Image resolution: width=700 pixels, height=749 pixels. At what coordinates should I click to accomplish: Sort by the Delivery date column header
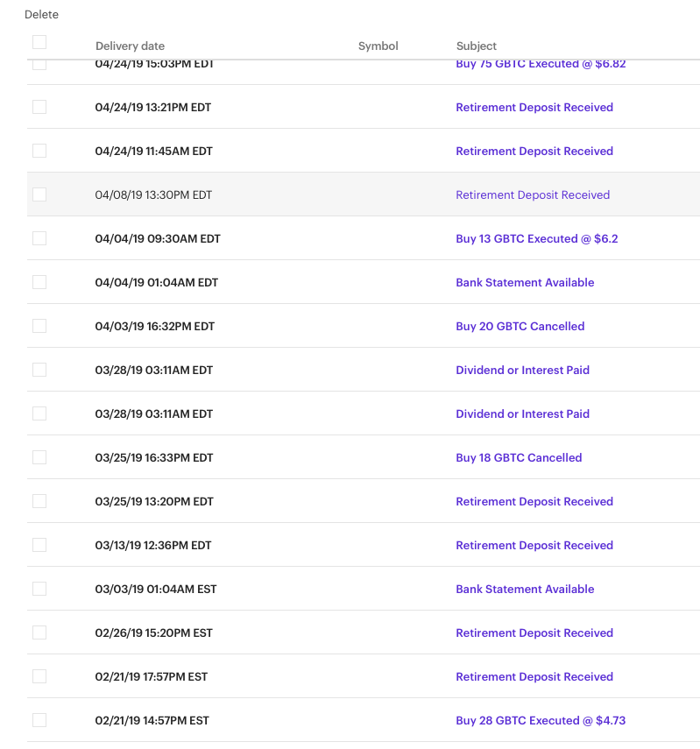pyautogui.click(x=130, y=46)
